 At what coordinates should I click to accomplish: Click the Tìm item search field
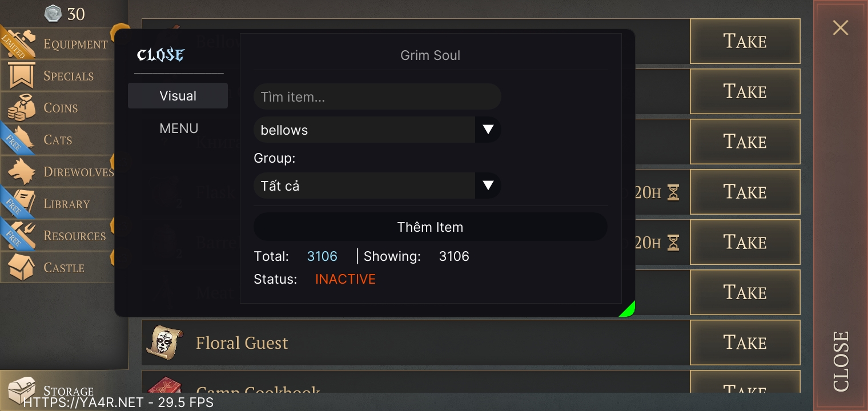377,97
